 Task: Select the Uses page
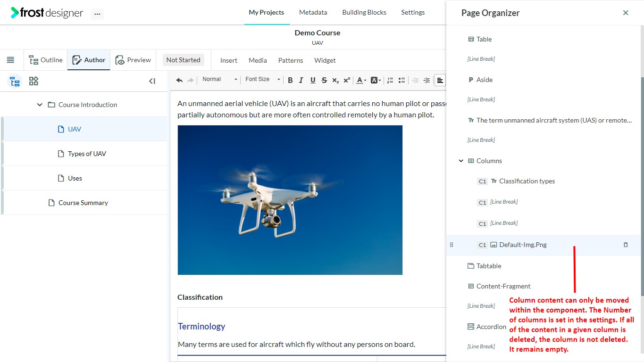(x=85, y=178)
